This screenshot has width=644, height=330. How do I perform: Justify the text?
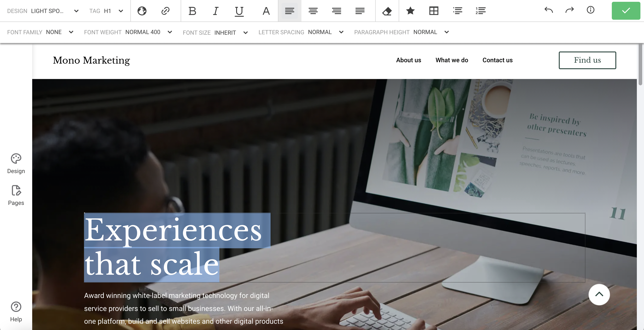pos(360,11)
